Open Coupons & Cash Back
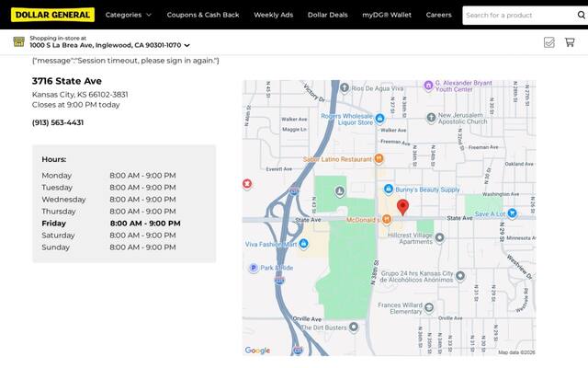Image resolution: width=588 pixels, height=368 pixels. [x=203, y=15]
